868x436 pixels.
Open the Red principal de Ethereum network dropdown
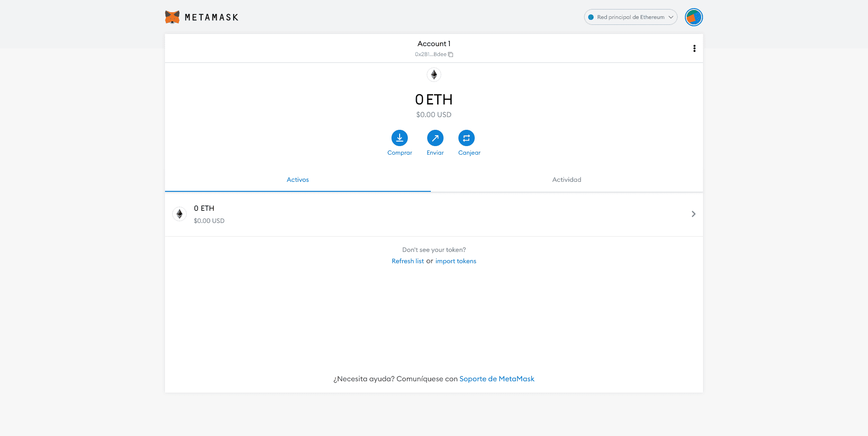(631, 17)
